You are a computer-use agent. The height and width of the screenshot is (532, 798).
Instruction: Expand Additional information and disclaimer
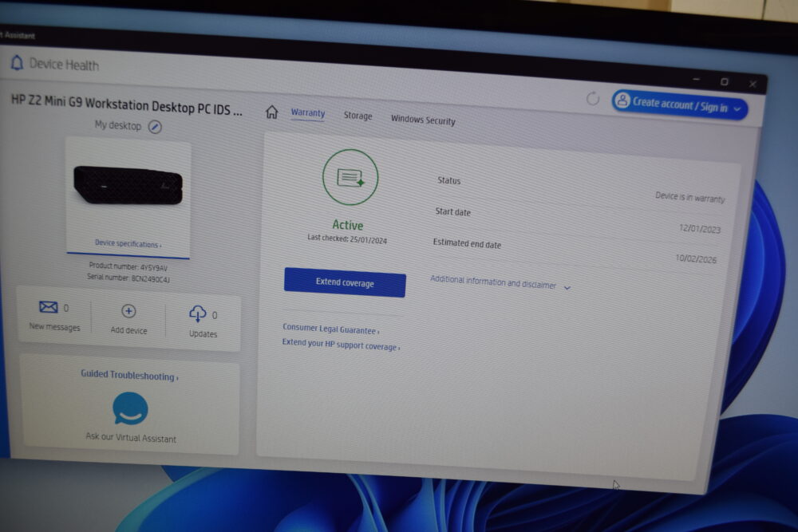click(x=500, y=283)
